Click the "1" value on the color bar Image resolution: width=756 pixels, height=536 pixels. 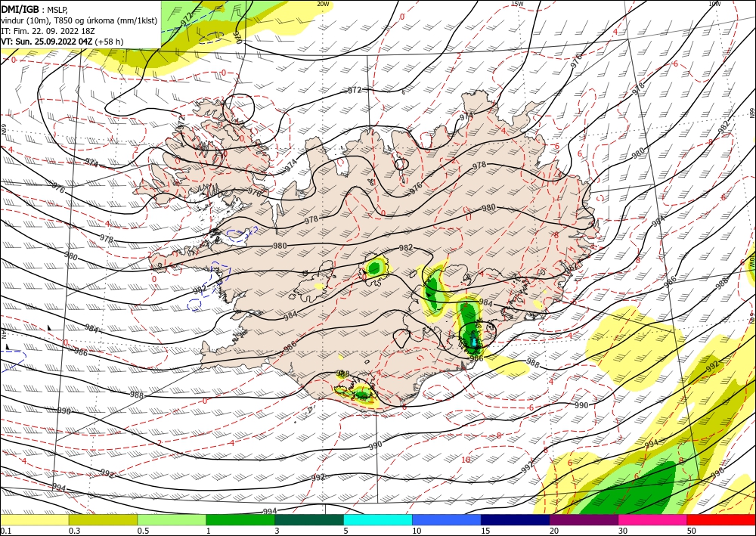point(209,531)
